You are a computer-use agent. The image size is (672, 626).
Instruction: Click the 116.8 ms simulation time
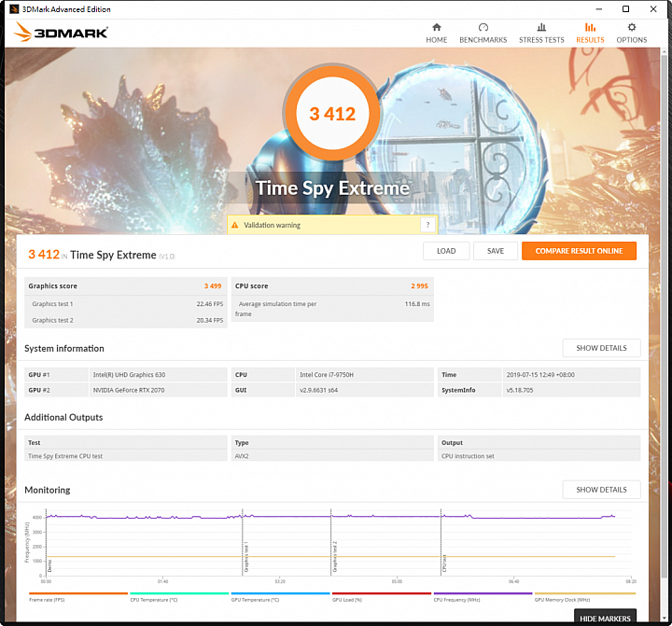[x=417, y=304]
